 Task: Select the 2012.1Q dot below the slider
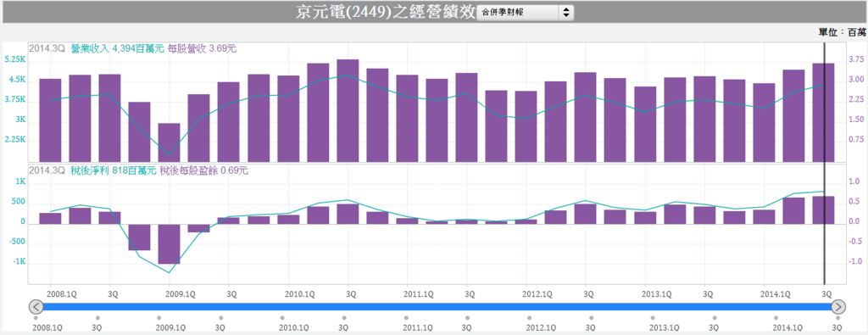click(x=530, y=318)
